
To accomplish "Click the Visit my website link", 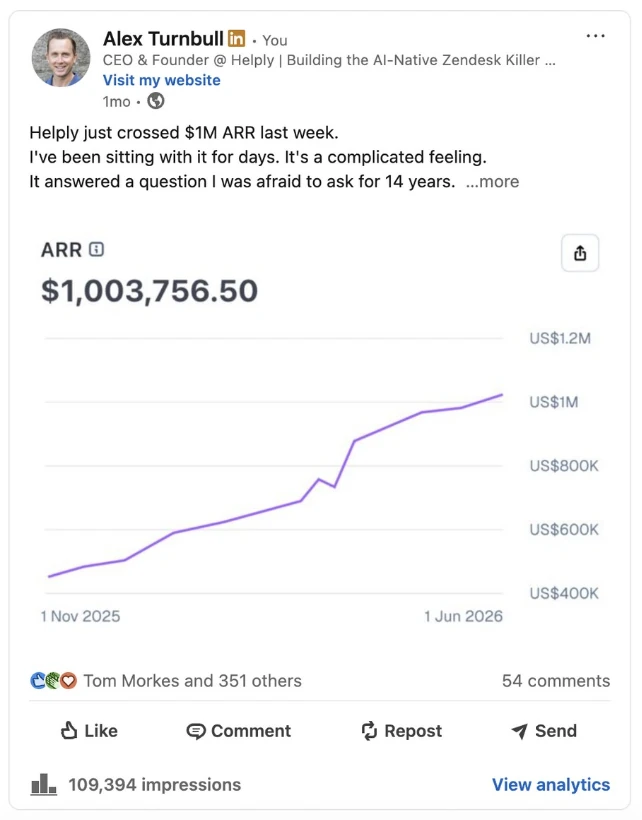I will [162, 80].
